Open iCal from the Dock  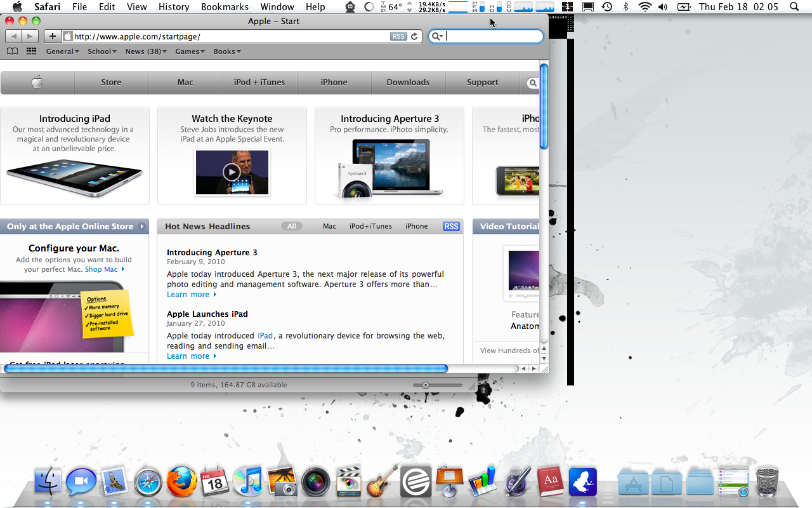[x=215, y=482]
